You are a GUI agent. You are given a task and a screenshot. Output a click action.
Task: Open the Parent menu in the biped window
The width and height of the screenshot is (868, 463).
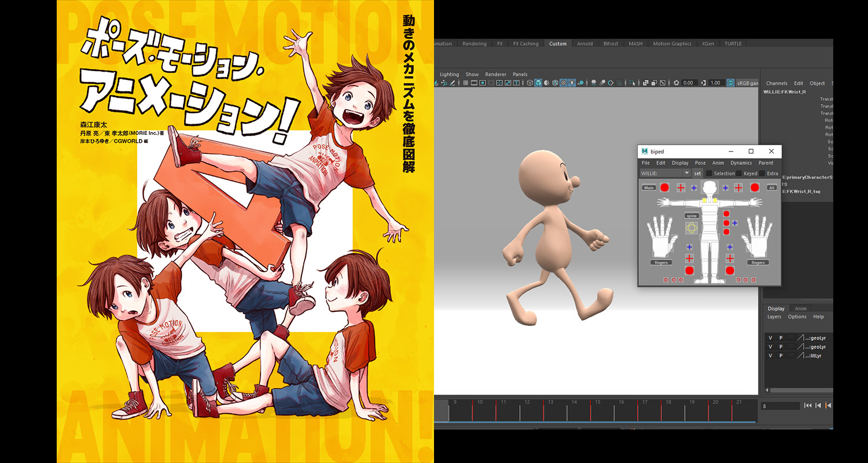[x=766, y=163]
